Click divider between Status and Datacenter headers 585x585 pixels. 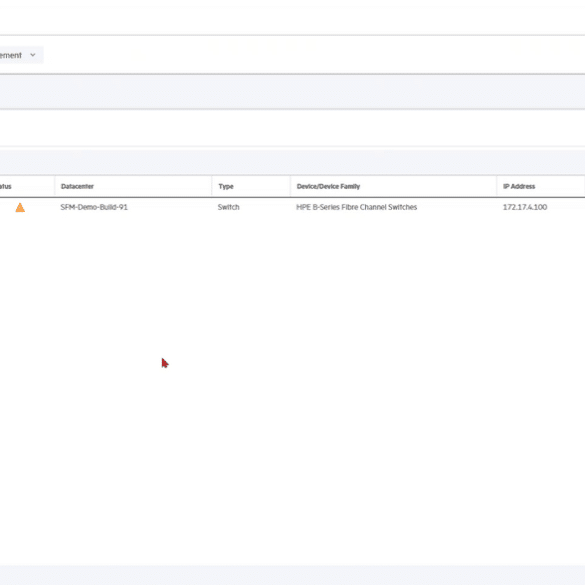(55, 186)
